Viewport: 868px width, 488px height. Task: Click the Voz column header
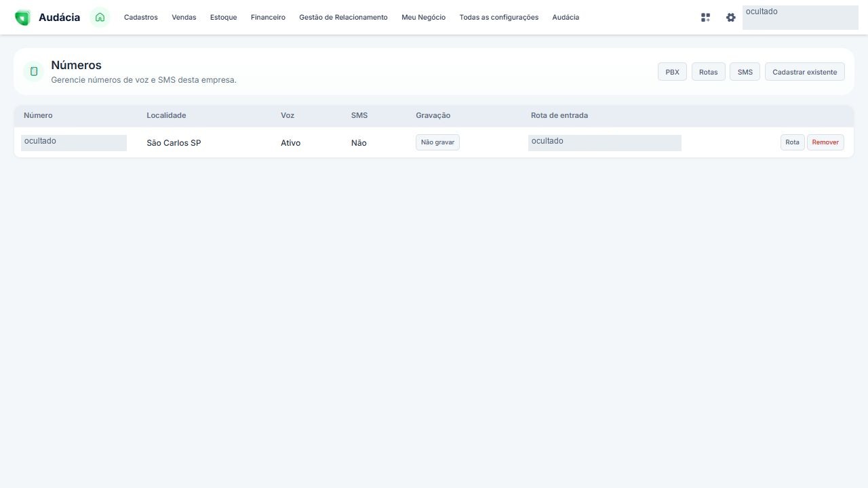[x=288, y=115]
